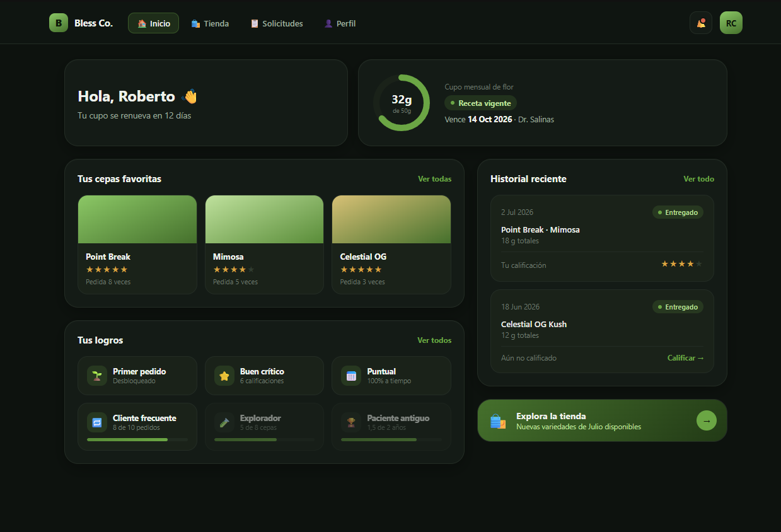Click the Cliente frecuente refresh icon
Screen dimensions: 781x532
[97, 422]
